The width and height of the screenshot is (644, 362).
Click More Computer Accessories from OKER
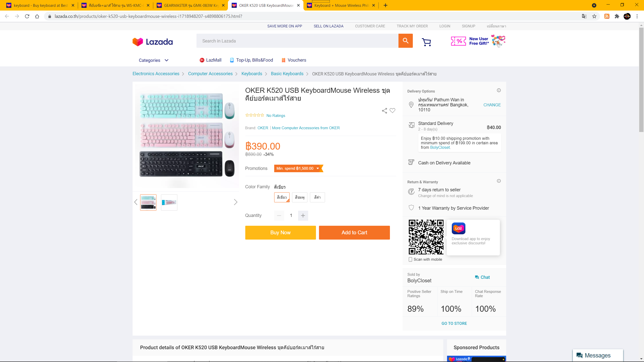pos(306,128)
